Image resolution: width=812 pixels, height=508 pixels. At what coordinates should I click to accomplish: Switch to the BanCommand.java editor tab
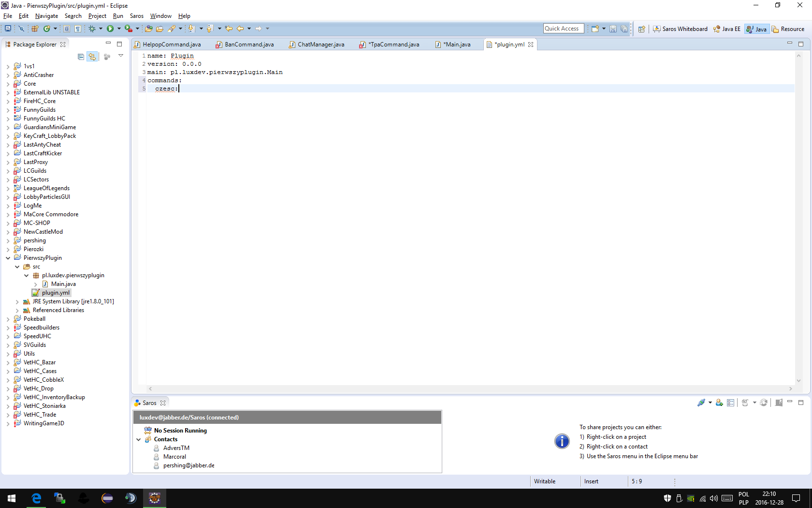(249, 45)
